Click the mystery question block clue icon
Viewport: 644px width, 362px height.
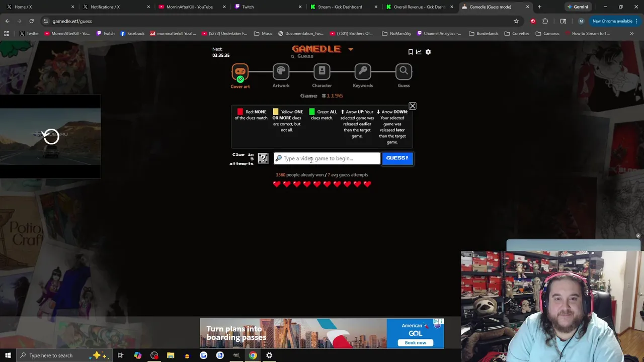click(x=263, y=158)
